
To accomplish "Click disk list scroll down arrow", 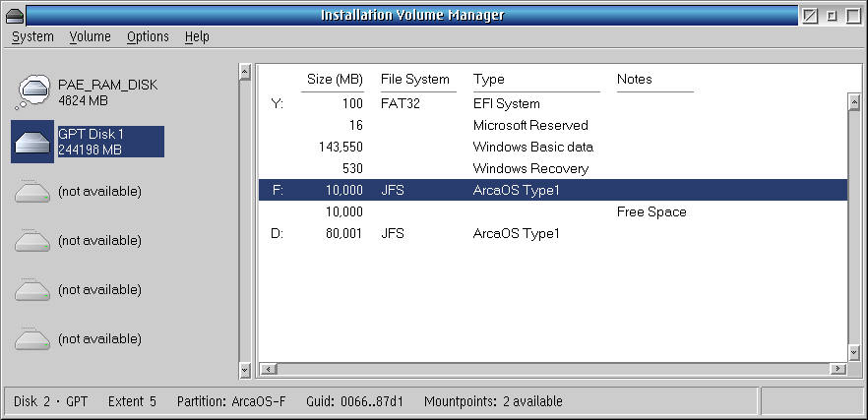I will 245,369.
